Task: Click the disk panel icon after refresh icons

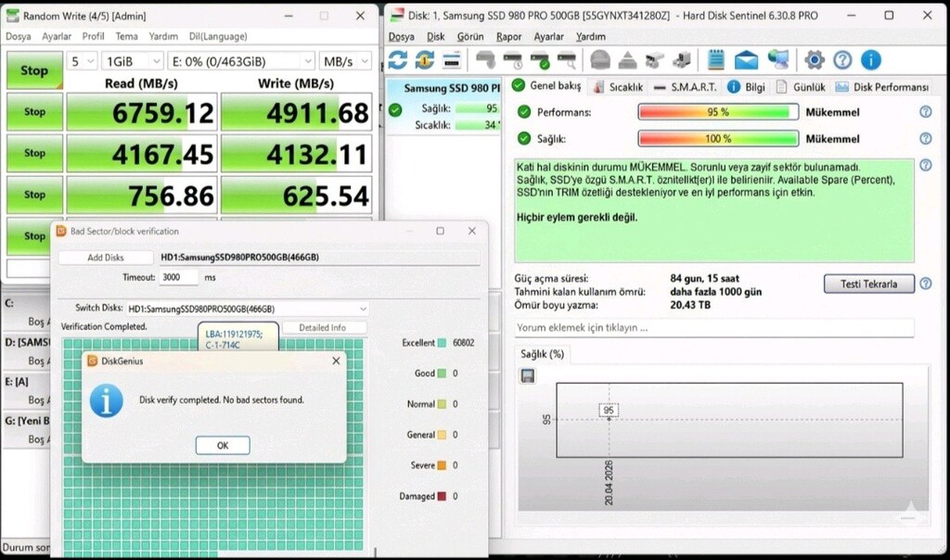Action: pyautogui.click(x=452, y=60)
